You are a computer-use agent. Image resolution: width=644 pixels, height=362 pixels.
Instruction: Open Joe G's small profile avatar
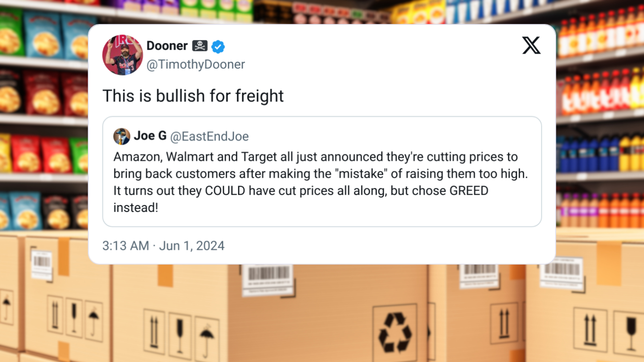(122, 136)
